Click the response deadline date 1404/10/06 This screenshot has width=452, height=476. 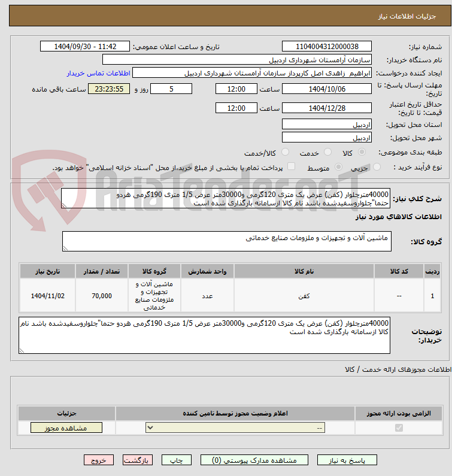point(327,89)
